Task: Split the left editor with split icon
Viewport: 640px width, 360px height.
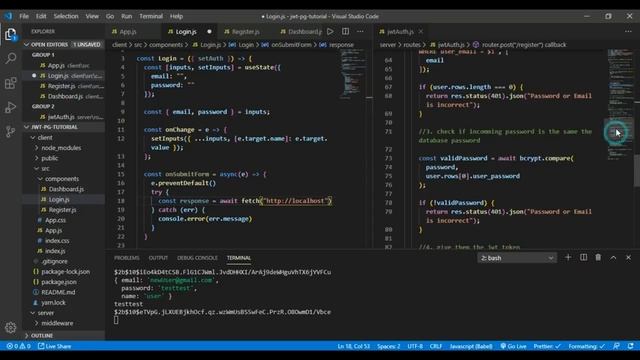Action: click(x=345, y=31)
